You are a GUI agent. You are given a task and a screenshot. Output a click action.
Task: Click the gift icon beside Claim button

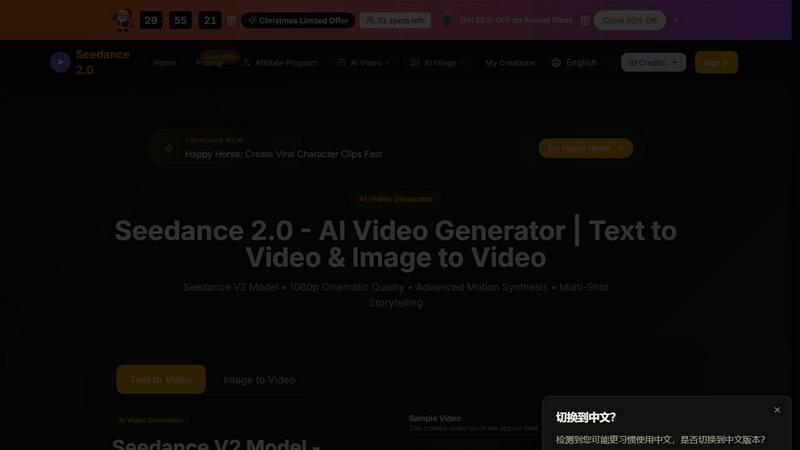(x=585, y=20)
